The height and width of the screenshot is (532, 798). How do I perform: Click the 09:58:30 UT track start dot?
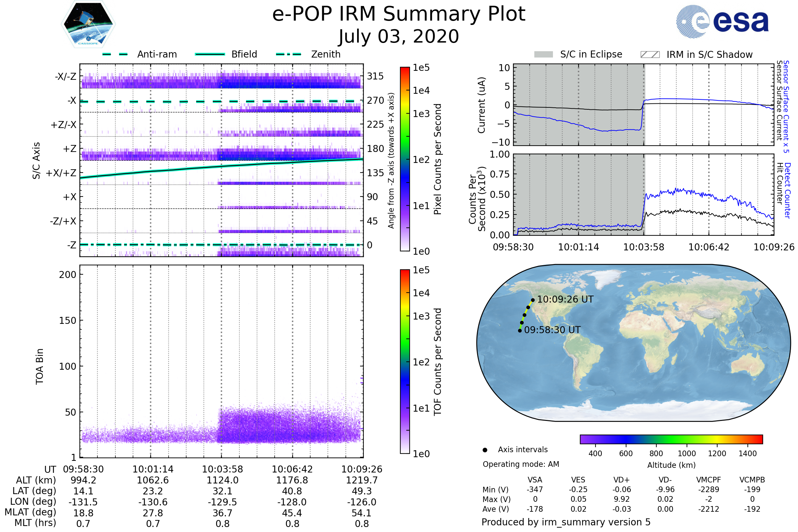pos(520,331)
